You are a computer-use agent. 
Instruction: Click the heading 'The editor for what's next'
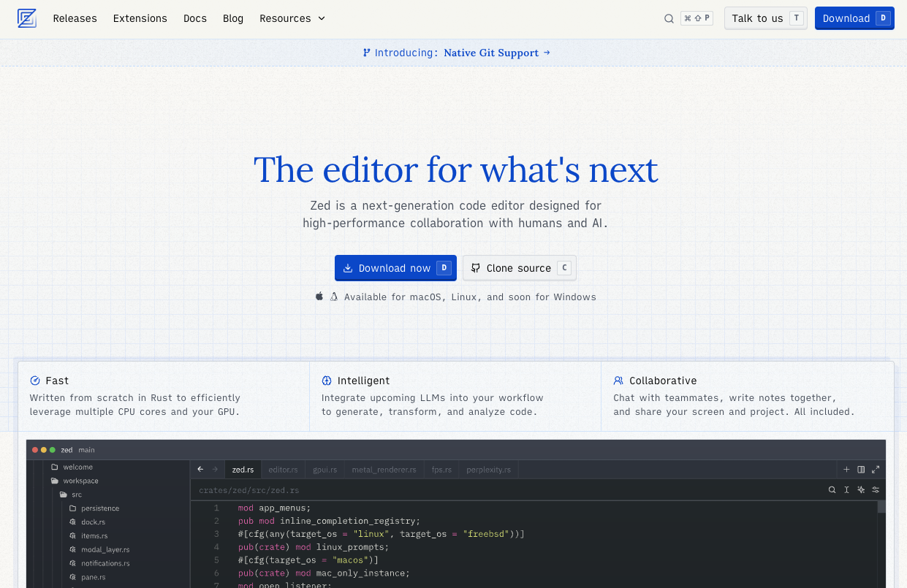coord(455,169)
